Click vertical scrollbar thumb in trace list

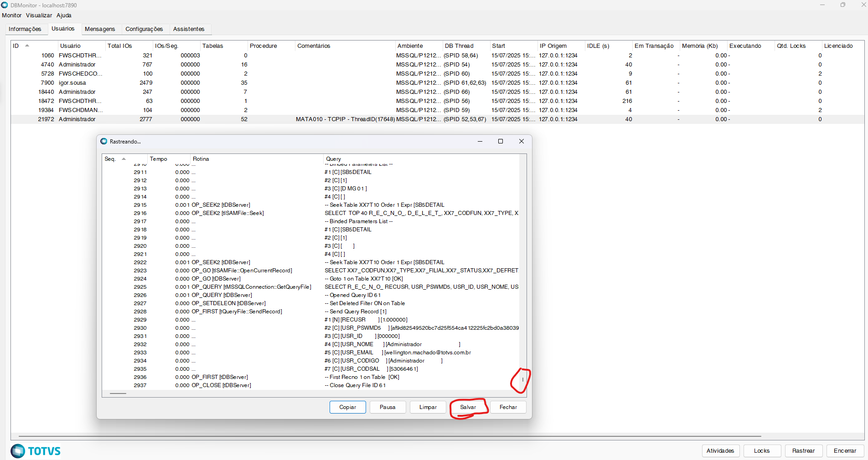coord(523,379)
